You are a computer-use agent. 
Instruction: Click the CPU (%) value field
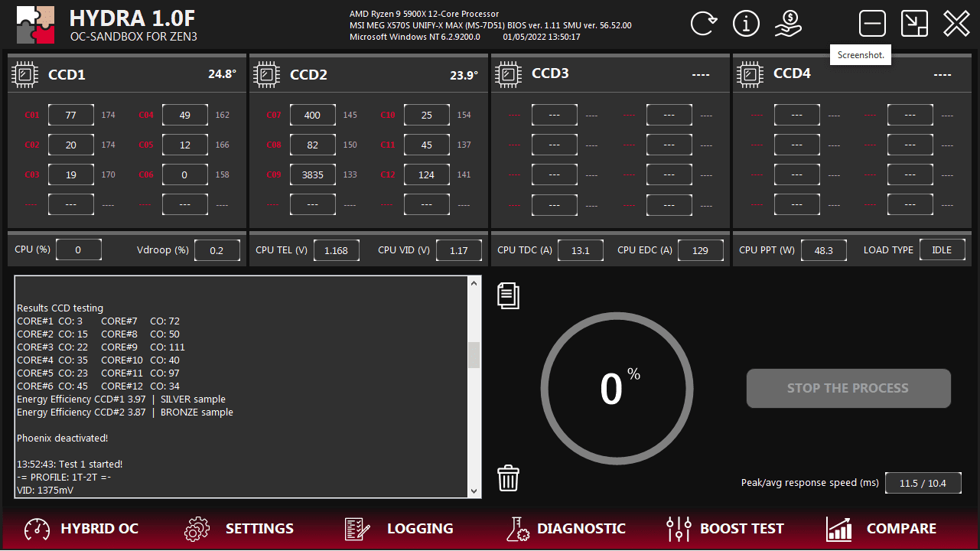point(79,250)
